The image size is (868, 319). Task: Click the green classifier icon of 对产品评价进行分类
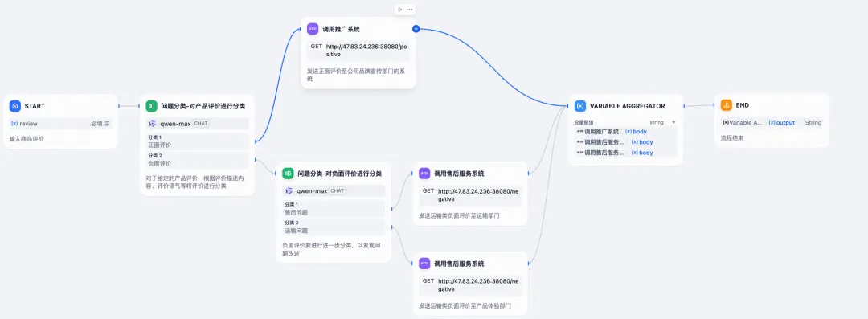152,106
